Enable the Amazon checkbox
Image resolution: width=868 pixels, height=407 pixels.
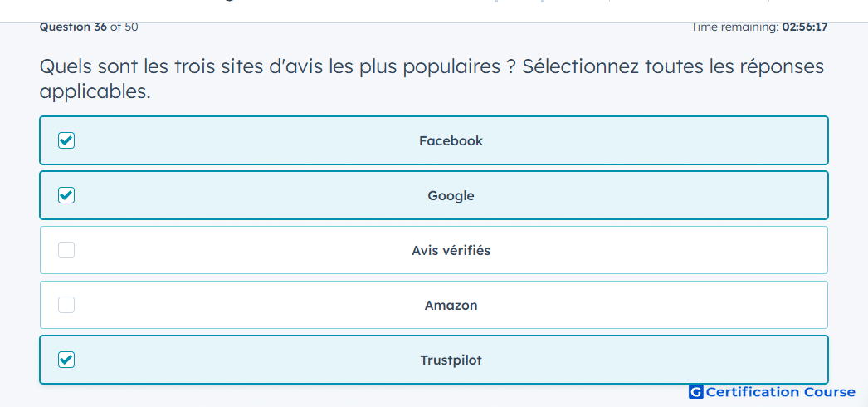[x=66, y=305]
